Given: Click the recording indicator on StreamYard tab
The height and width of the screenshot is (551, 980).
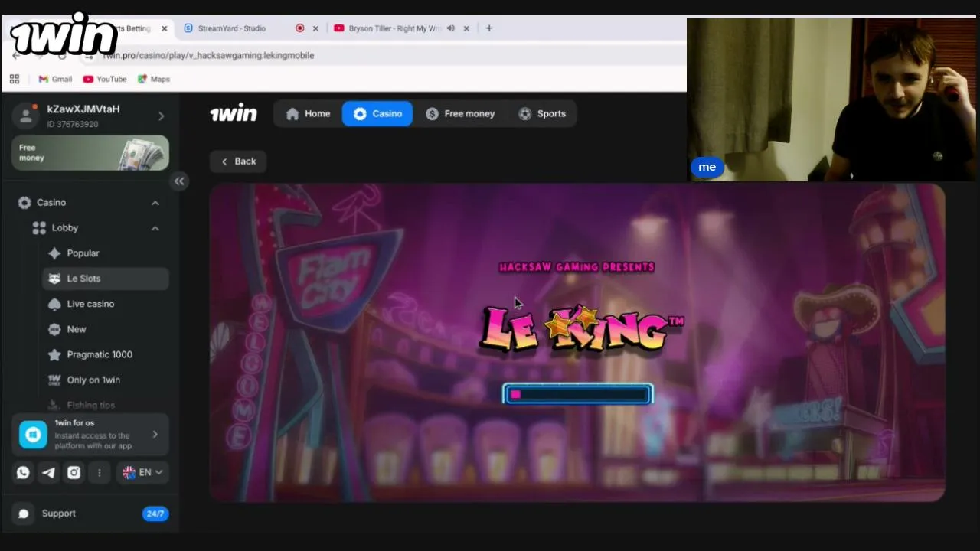Looking at the screenshot, I should click(x=300, y=28).
